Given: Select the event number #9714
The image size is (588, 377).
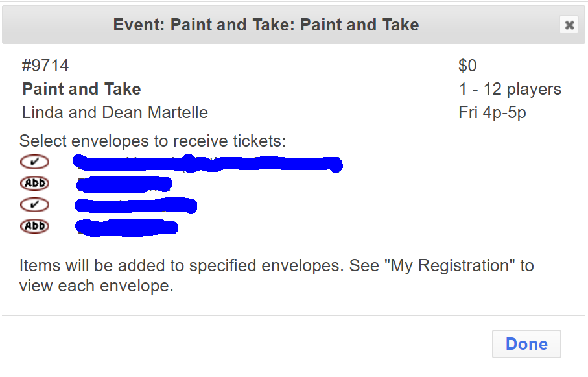Looking at the screenshot, I should click(45, 66).
